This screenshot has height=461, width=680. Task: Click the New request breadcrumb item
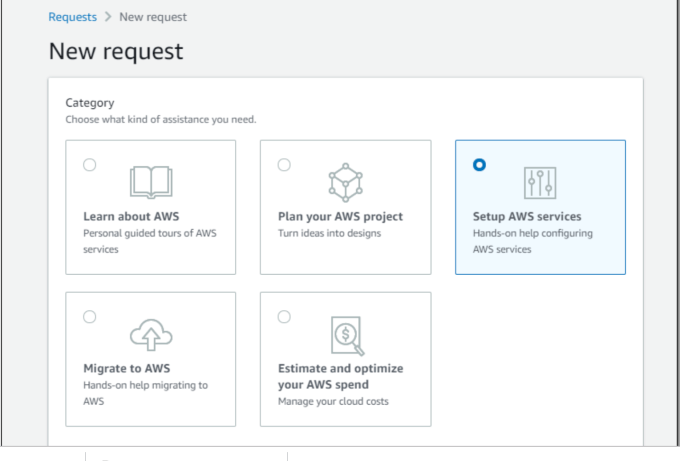(153, 17)
